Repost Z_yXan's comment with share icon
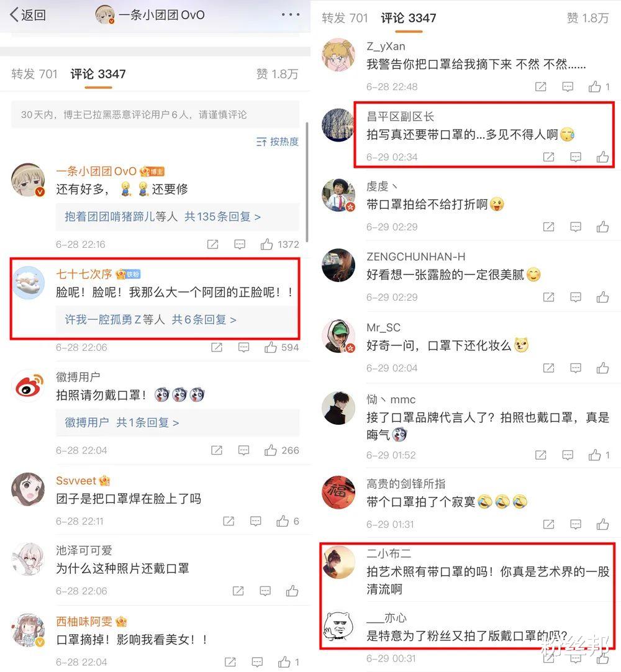 tap(540, 86)
